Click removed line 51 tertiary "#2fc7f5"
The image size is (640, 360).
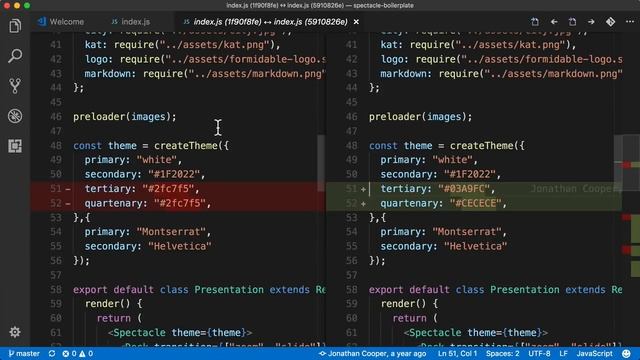(142, 189)
